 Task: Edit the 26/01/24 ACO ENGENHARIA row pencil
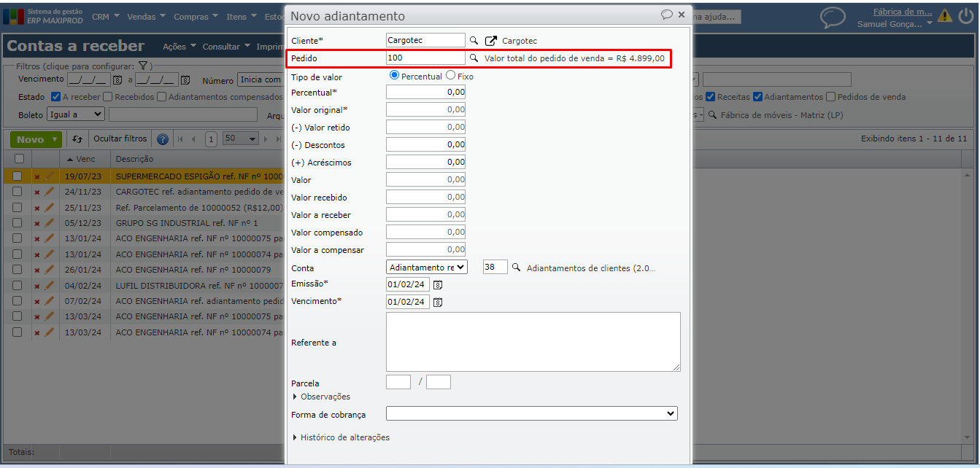pos(50,270)
